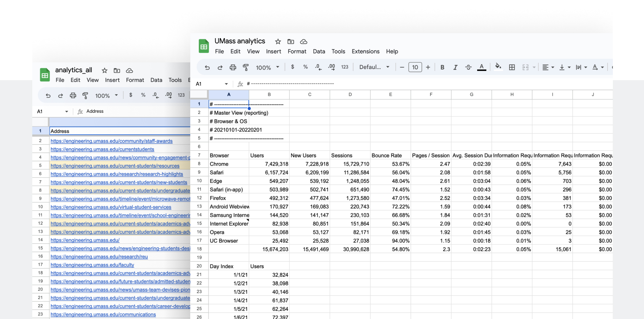The width and height of the screenshot is (644, 319).
Task: Click the Decrease decimal places icon
Action: point(318,67)
